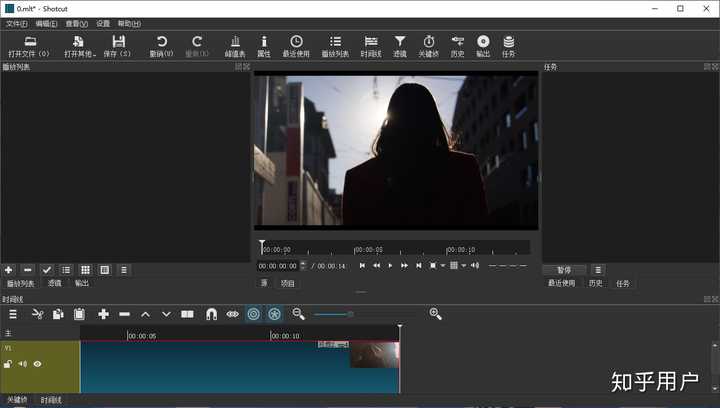Screen dimensions: 720x408
Task: Open the 文件 (File) menu
Action: [x=17, y=23]
